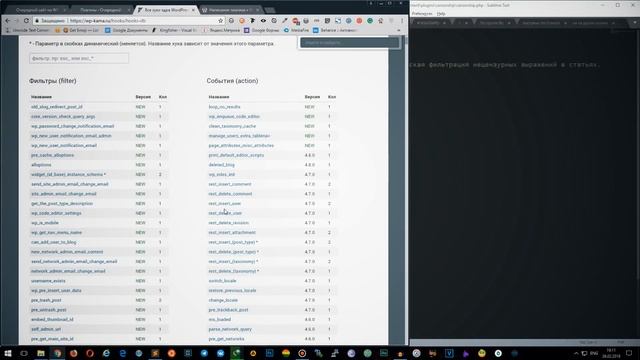Open Preferences menu in Sublime Text
This screenshot has height=360, width=640.
click(x=422, y=13)
